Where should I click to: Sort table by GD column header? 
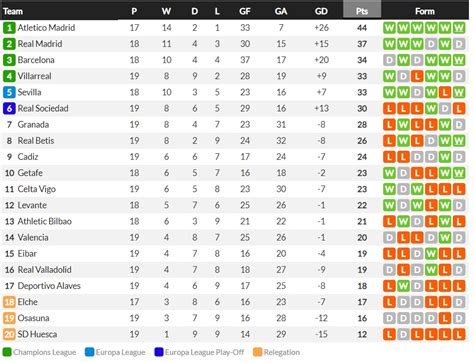(x=321, y=11)
